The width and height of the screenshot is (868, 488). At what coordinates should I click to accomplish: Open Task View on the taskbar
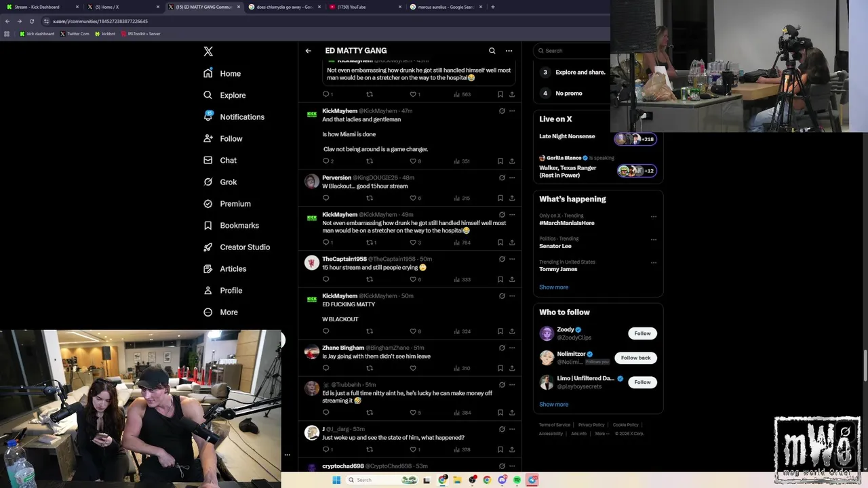coord(427,480)
